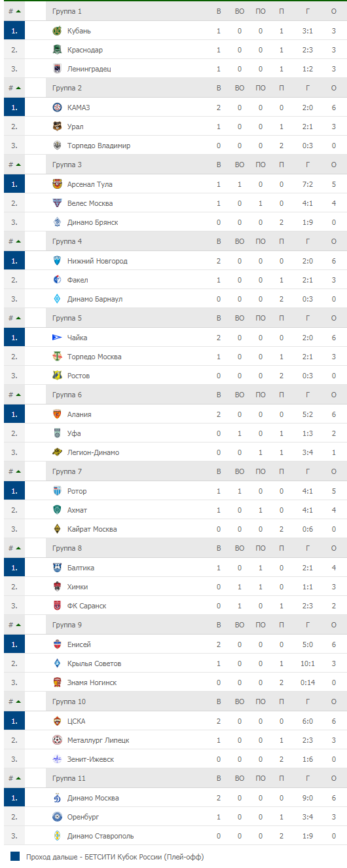
Task: Click the blue legend swatch for Проход дальше
Action: (x=15, y=856)
